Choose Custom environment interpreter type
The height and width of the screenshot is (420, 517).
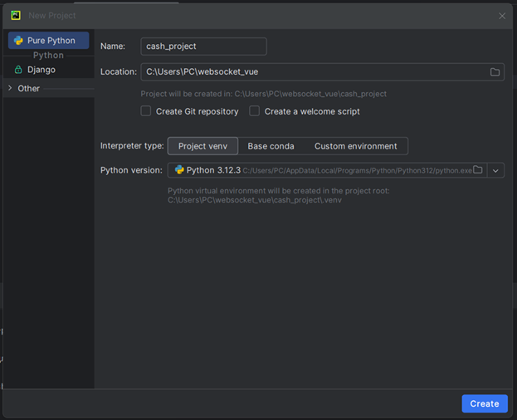coord(355,146)
